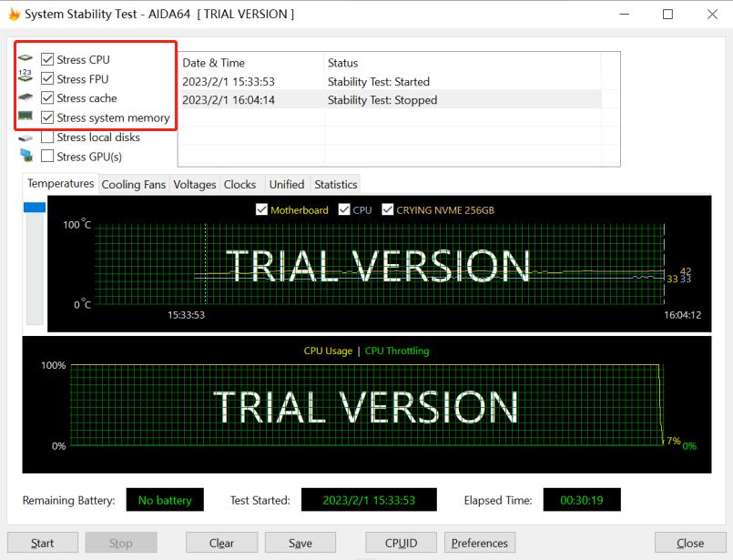Image resolution: width=733 pixels, height=560 pixels.
Task: Open the Voltages tab
Action: pos(195,184)
